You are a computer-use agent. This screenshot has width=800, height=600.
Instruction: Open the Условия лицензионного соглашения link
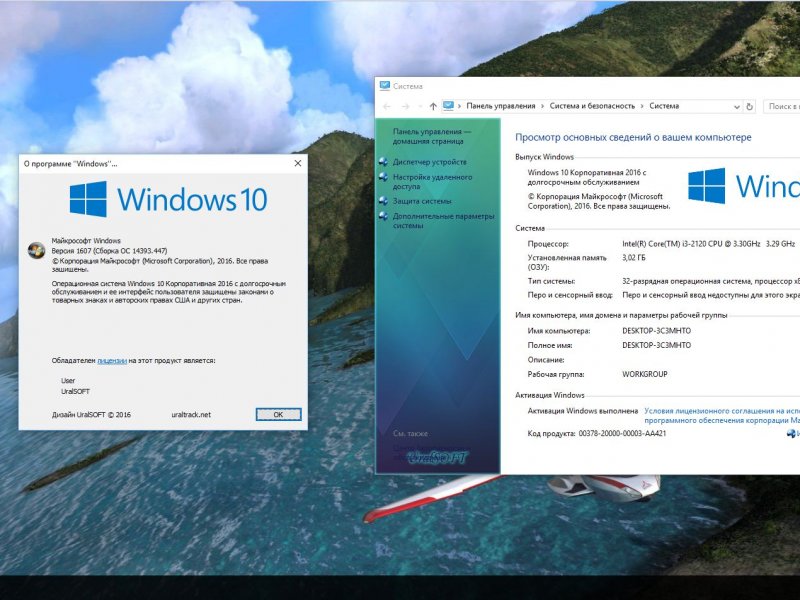(722, 416)
